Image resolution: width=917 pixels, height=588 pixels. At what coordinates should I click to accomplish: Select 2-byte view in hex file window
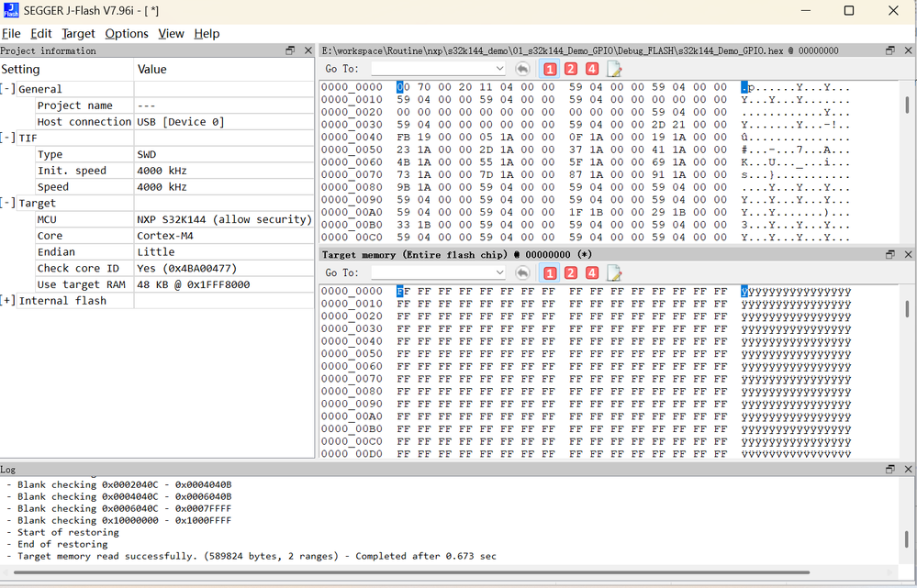pos(571,69)
